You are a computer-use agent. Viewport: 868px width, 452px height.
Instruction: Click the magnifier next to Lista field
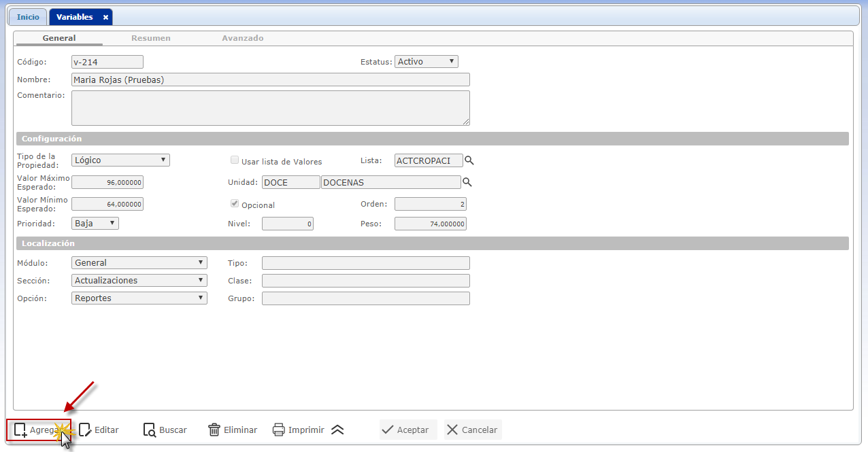coord(469,160)
